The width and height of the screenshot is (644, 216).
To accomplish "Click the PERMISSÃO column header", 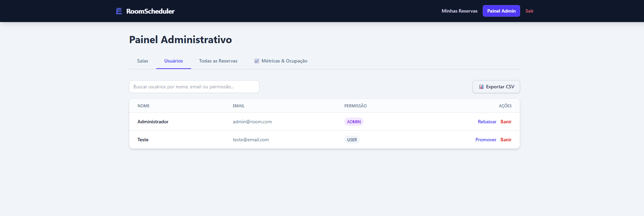I will click(x=355, y=106).
